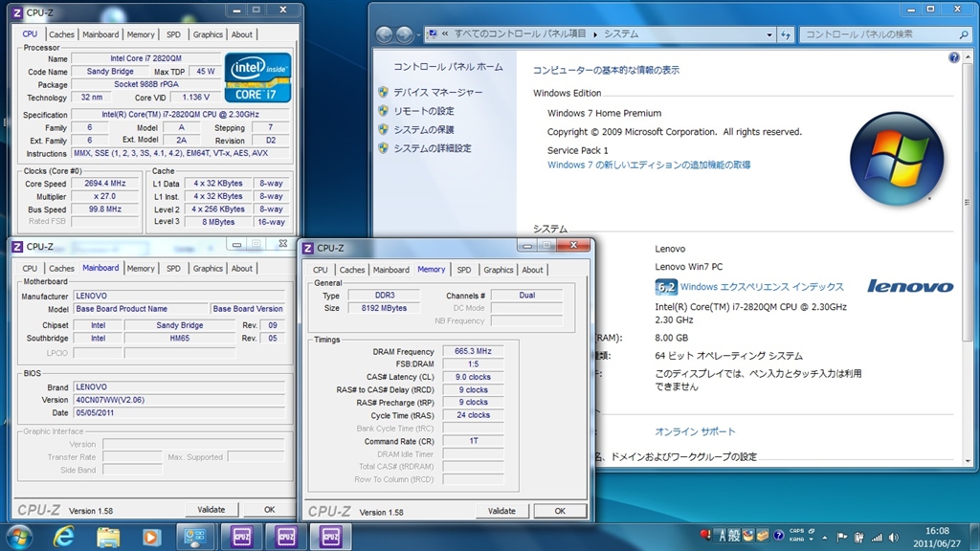Toggle the KANA indicator in language bar
Screen dimensions: 980x551
click(797, 540)
